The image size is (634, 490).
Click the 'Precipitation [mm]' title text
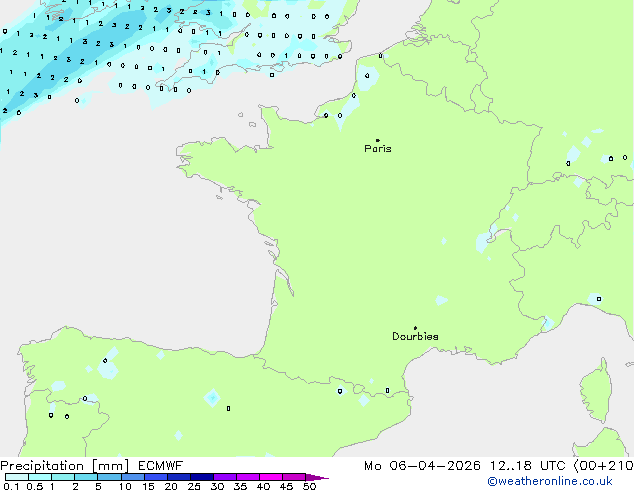[65, 466]
